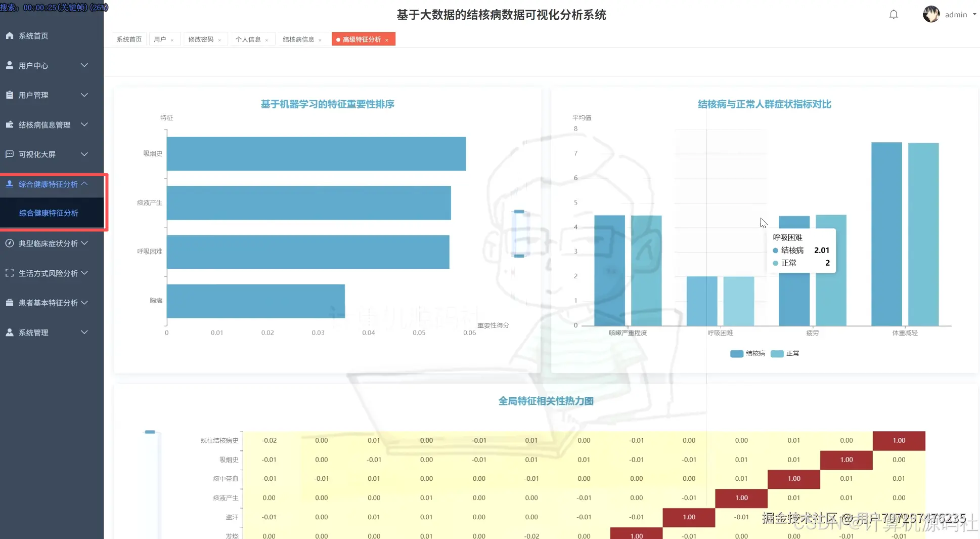Toggle the 正常 legend to hide normal data
Viewport: 980px width, 539px height.
[784, 353]
